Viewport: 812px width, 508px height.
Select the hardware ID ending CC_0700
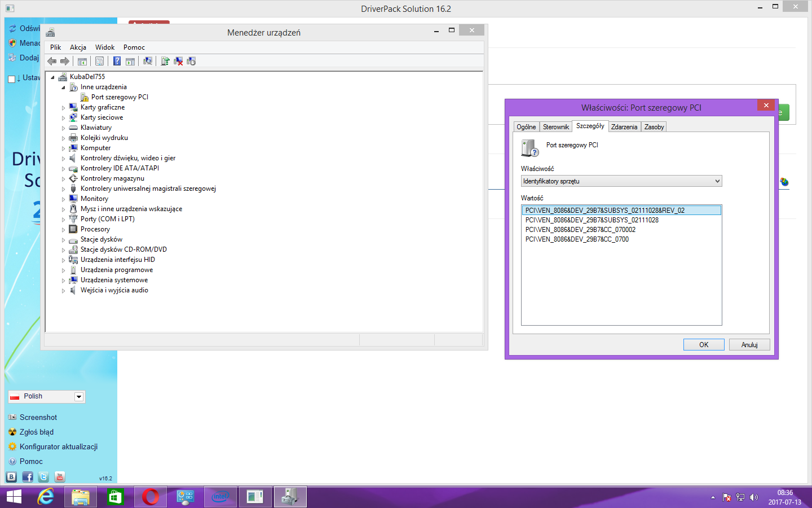click(x=577, y=239)
